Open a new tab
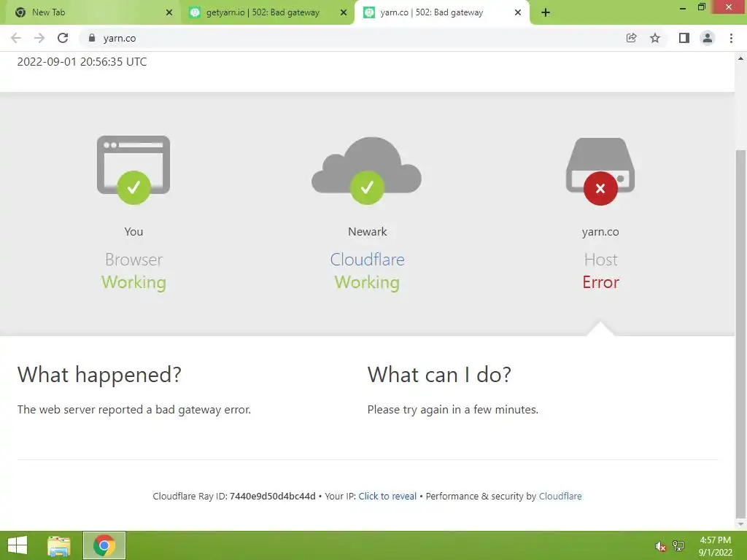747x560 pixels. click(x=546, y=12)
